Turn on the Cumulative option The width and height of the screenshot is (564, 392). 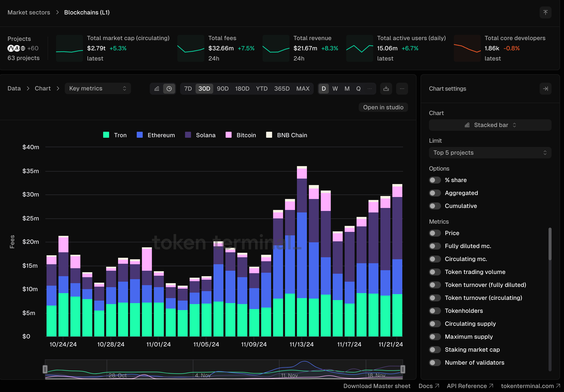[x=435, y=206]
